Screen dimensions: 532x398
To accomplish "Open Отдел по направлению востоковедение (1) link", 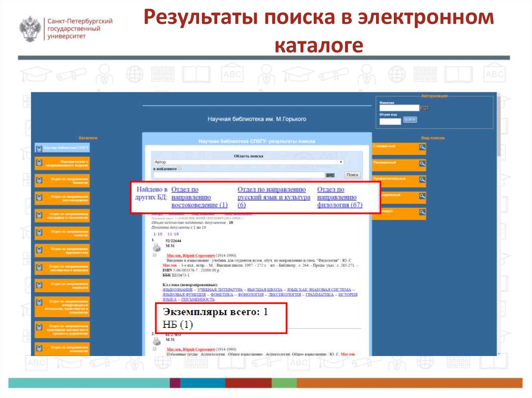I will coord(199,197).
